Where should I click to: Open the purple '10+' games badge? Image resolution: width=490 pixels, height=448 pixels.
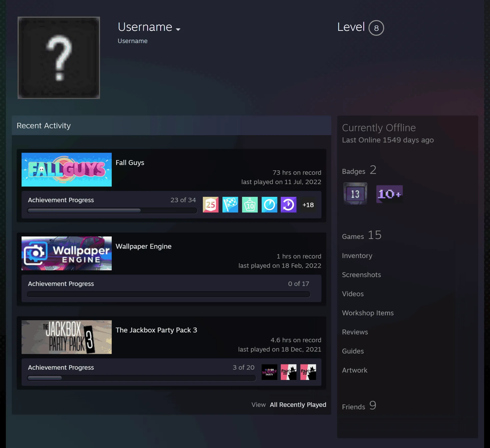389,194
